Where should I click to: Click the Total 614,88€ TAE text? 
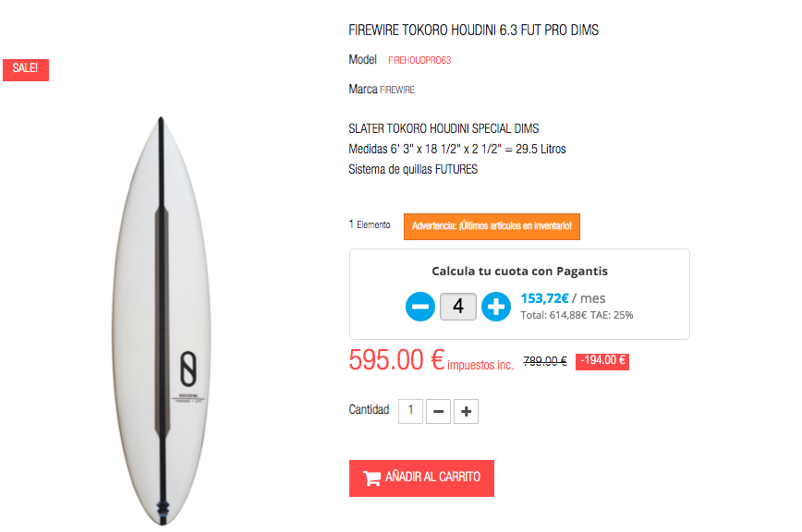click(577, 315)
